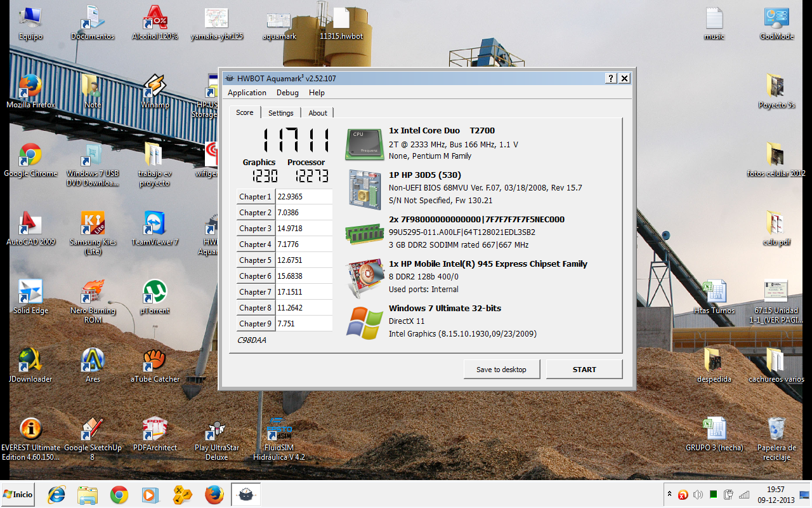812x508 pixels.
Task: Select the 11315.hwbot file icon
Action: [x=341, y=23]
